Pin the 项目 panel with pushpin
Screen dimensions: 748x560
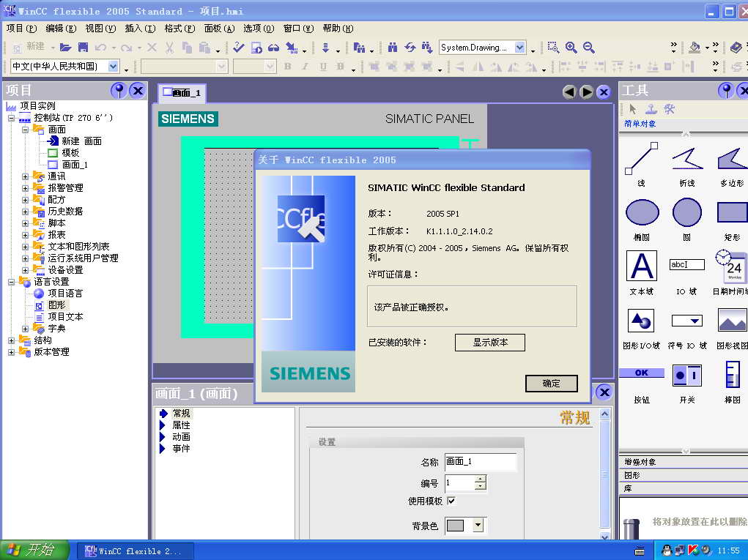(x=118, y=91)
